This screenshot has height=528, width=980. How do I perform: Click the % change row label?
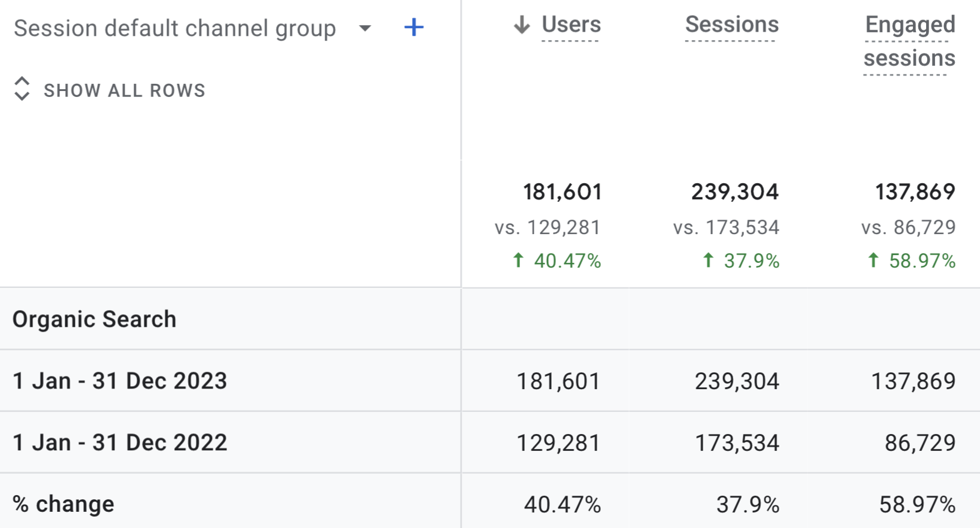[63, 504]
